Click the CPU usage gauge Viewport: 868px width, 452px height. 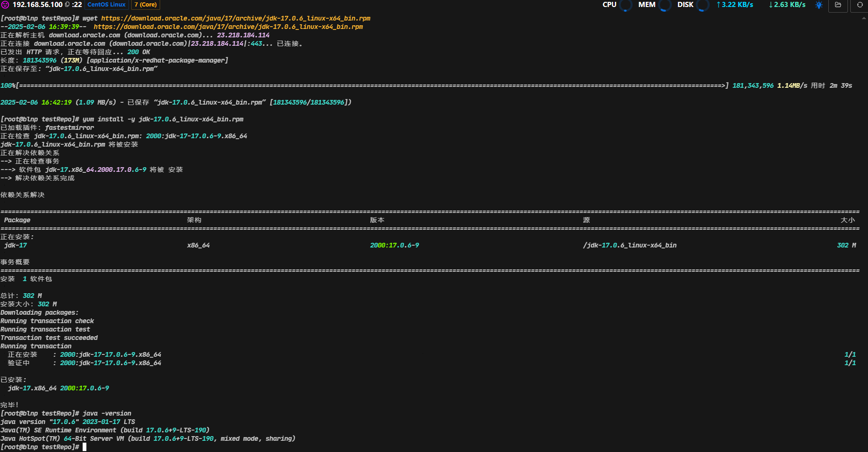(x=626, y=5)
